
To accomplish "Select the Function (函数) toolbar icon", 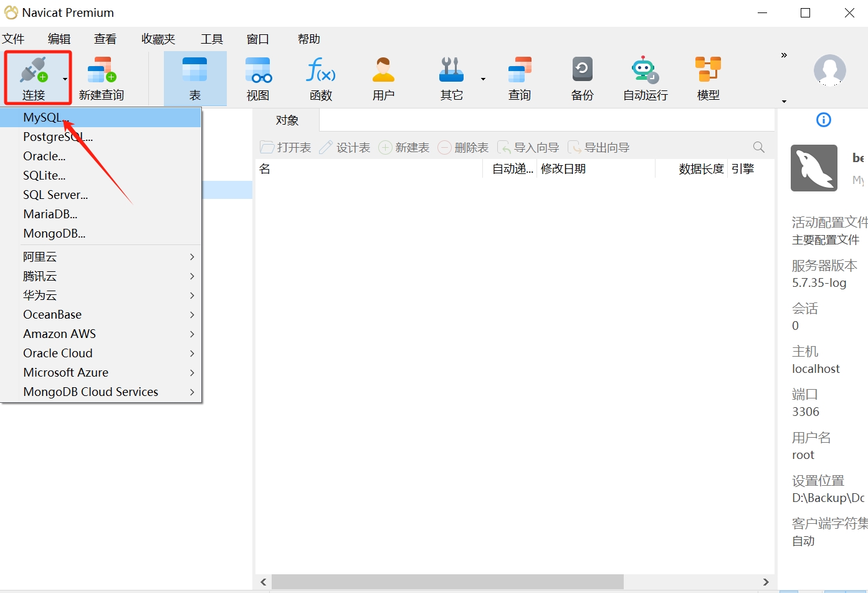I will tap(321, 70).
